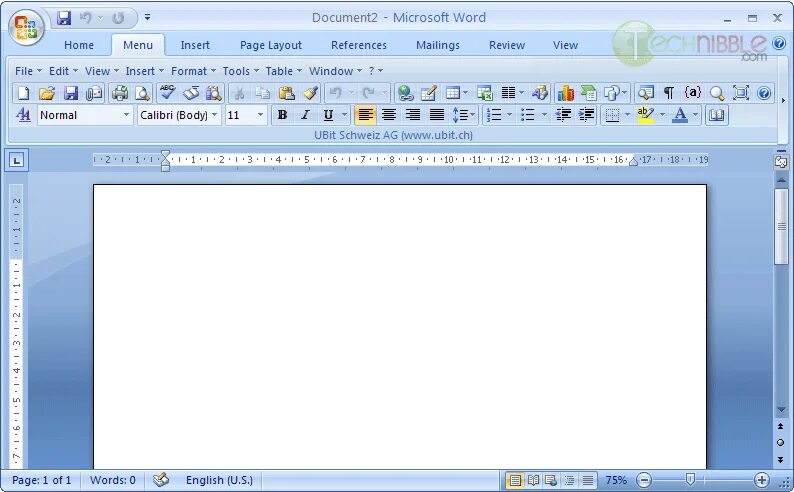
Task: Insert a hyperlink using globe icon
Action: pos(405,93)
